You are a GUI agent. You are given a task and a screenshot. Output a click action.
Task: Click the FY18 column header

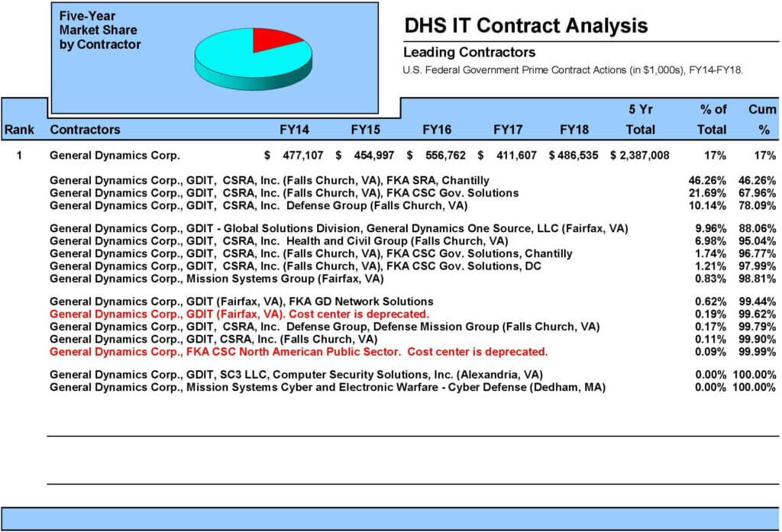[574, 130]
